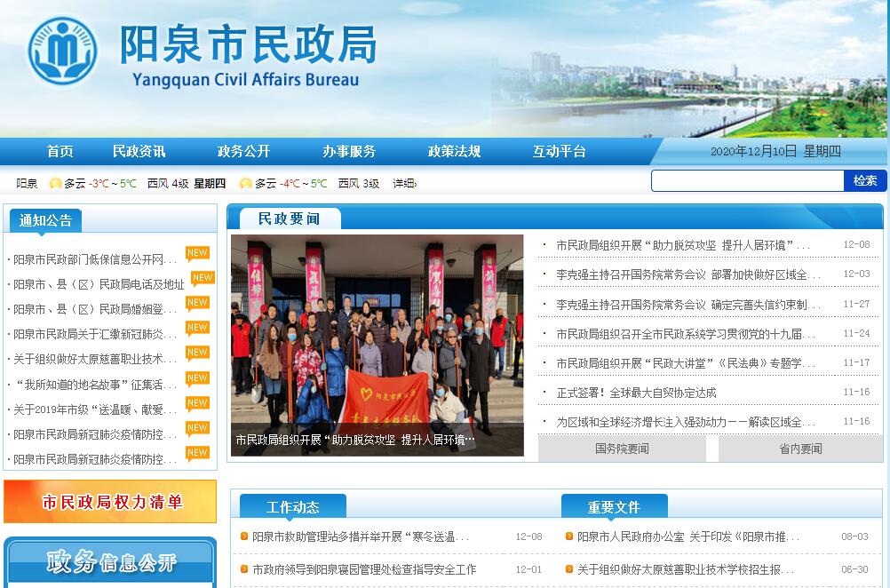Click the Yangquan Civil Affairs Bureau logo
Viewport: 890px width, 588px height.
(x=61, y=51)
